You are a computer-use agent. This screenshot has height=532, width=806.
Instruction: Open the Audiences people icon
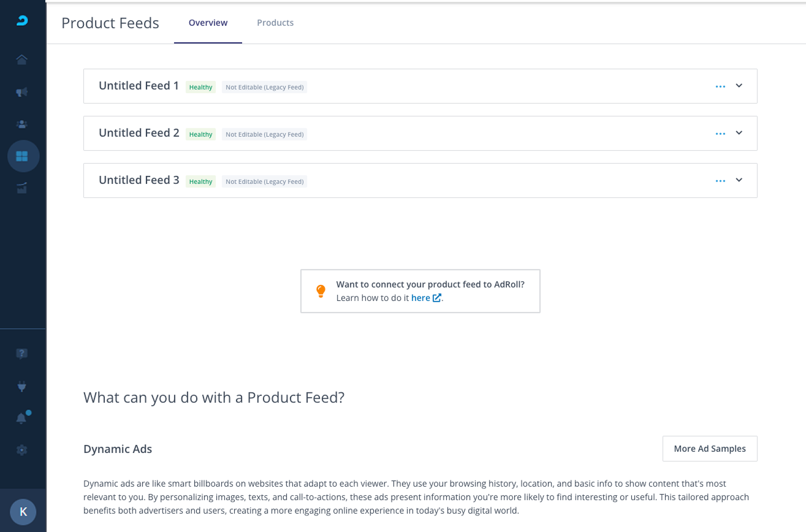[22, 124]
